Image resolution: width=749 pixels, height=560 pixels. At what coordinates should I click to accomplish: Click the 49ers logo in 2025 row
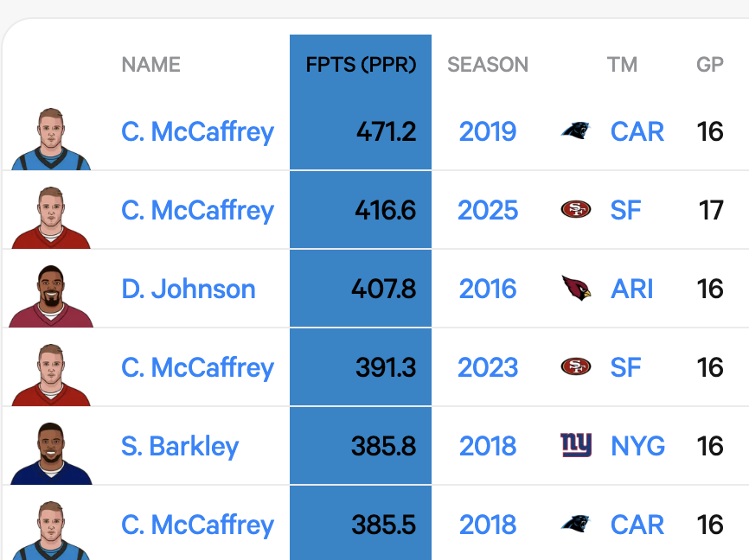point(576,210)
